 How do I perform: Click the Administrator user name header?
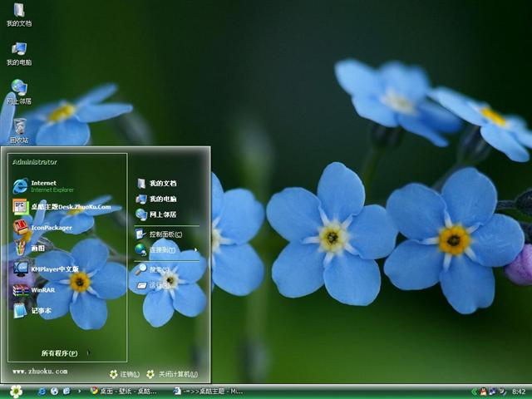[35, 162]
